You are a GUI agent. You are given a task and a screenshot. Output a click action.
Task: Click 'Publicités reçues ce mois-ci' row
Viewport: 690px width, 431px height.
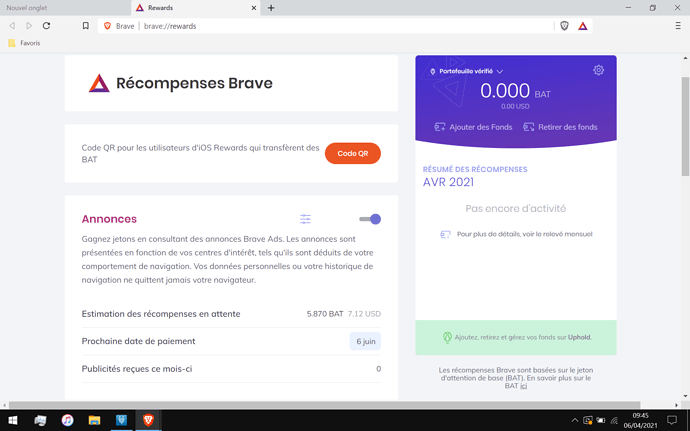pos(231,369)
